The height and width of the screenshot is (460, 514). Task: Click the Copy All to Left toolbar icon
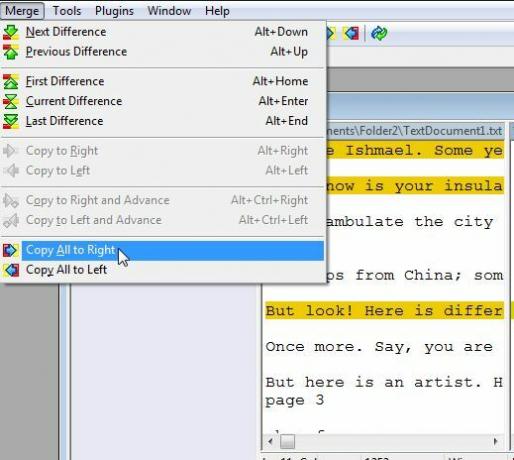click(352, 33)
